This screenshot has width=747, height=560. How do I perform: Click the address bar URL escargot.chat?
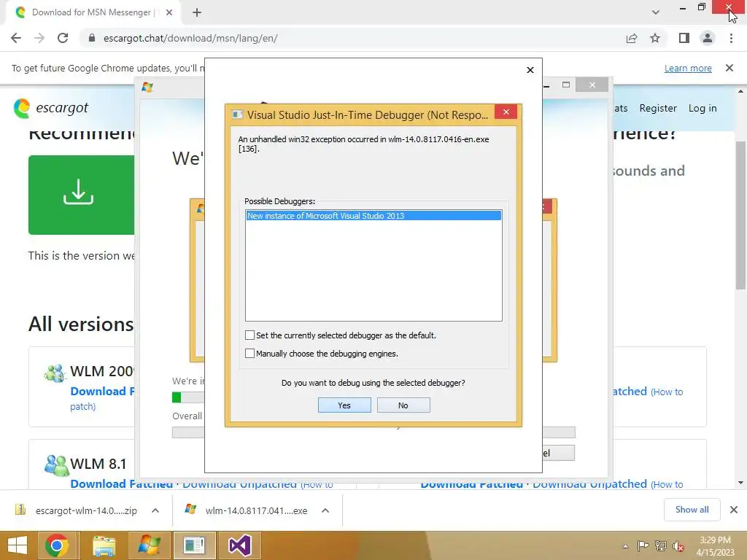(190, 38)
